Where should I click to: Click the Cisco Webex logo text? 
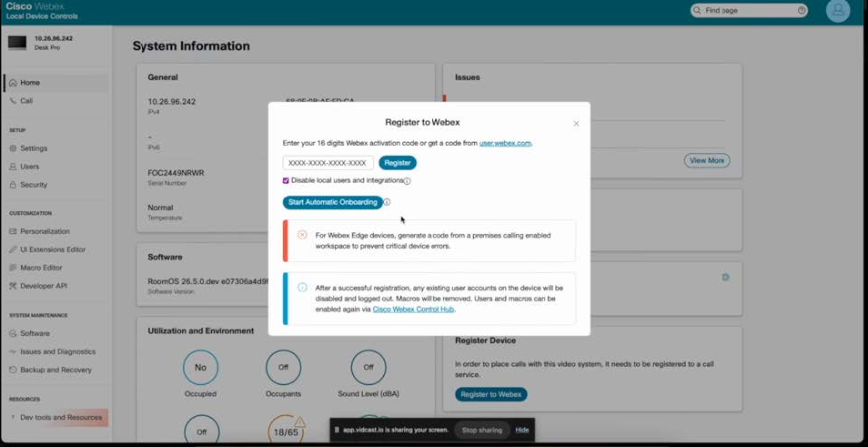click(35, 6)
